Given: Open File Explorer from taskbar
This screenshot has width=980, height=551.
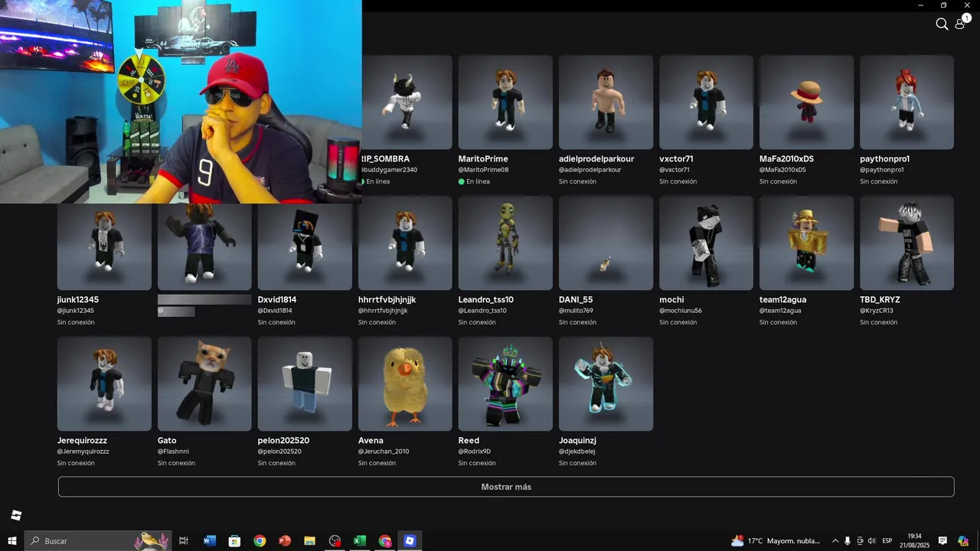Looking at the screenshot, I should click(x=309, y=541).
